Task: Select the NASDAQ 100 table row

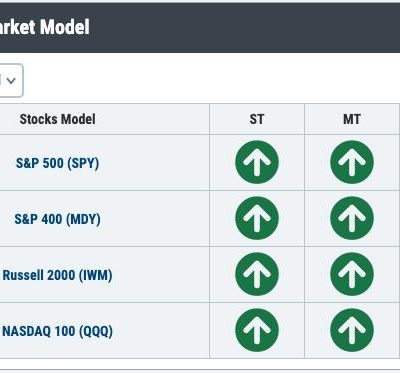Action: click(200, 331)
